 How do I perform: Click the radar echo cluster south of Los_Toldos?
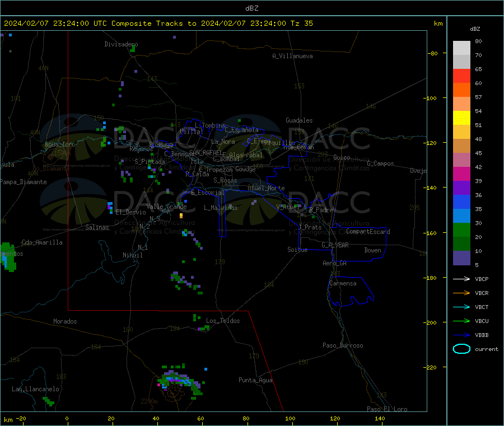(x=180, y=381)
